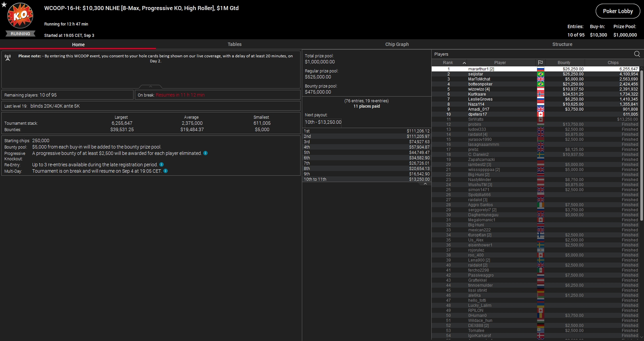This screenshot has height=341, width=644.
Task: Open the player search magnifier
Action: pyautogui.click(x=637, y=54)
